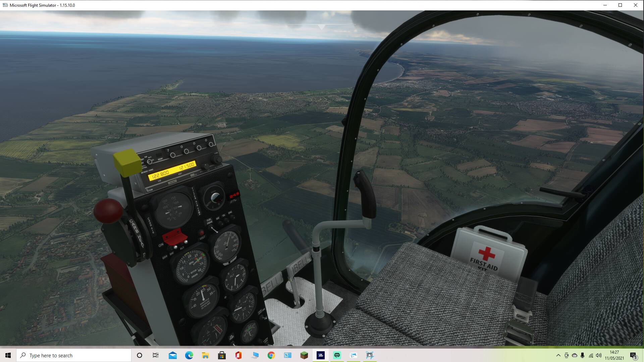The height and width of the screenshot is (362, 644).
Task: Click the airspeed indicator gauge
Action: [227, 246]
